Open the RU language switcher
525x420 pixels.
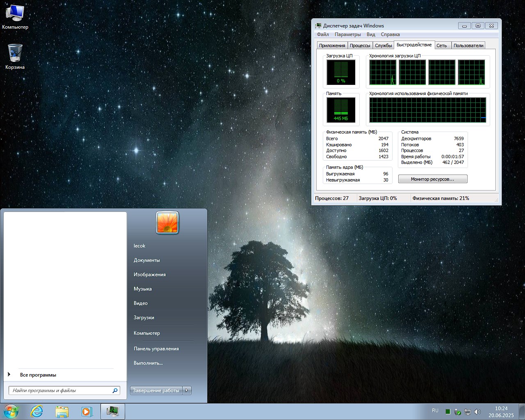tap(435, 411)
